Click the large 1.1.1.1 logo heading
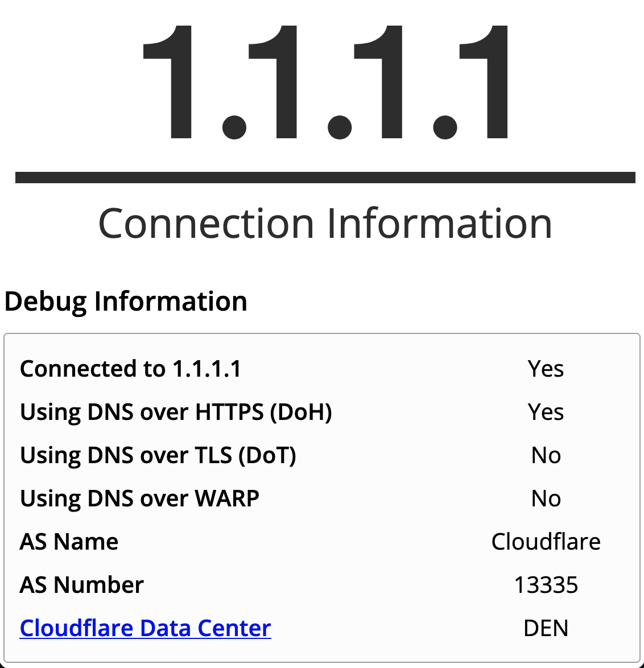The width and height of the screenshot is (644, 668). click(325, 83)
